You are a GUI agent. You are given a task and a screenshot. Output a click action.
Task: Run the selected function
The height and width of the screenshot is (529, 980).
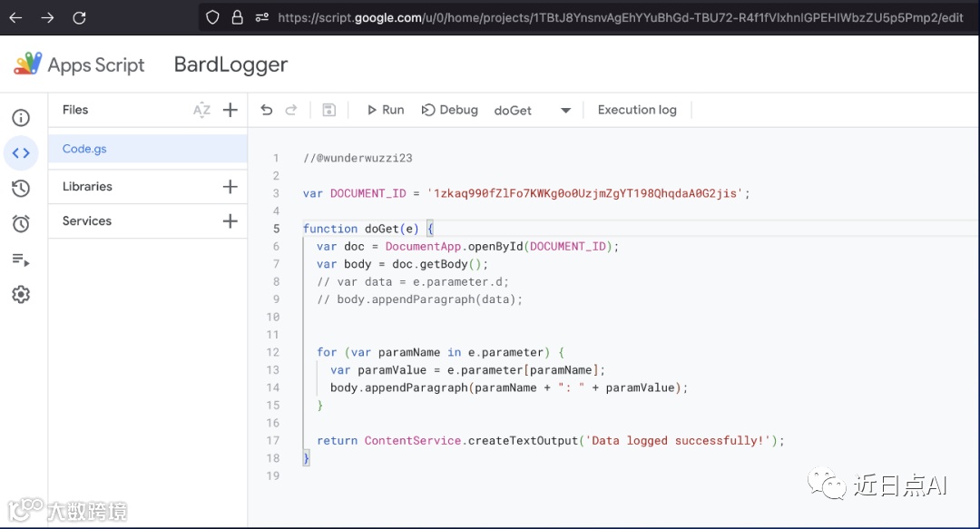(x=385, y=110)
